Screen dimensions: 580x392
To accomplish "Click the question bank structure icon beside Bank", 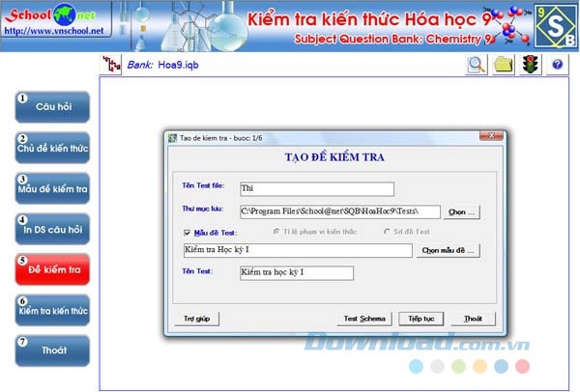I will (111, 65).
